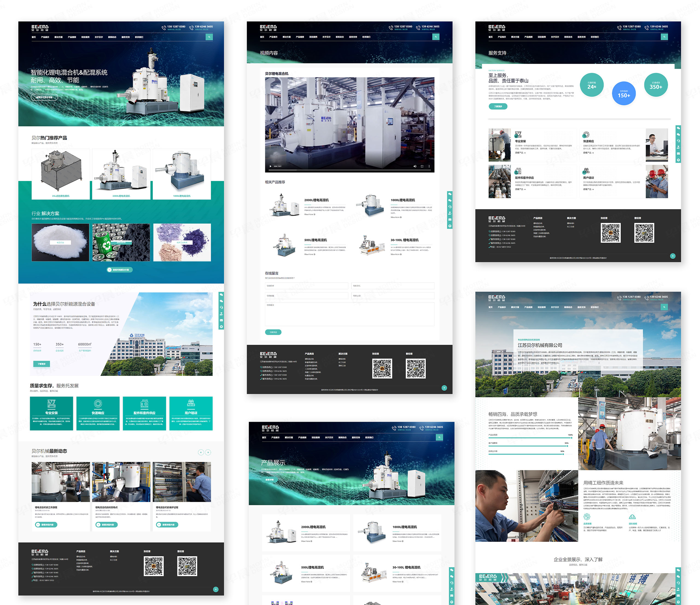Click the video player progress bar
Viewport: 700px width, 605px height.
click(x=349, y=170)
